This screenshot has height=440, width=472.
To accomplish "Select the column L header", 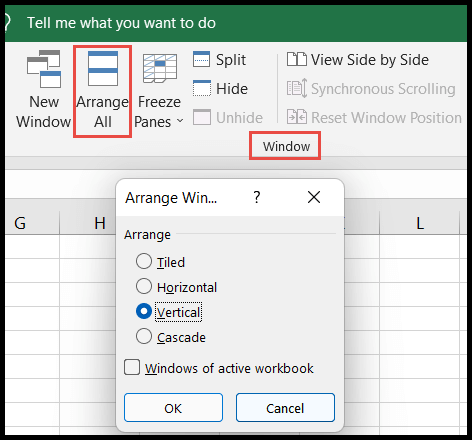I will coord(420,223).
